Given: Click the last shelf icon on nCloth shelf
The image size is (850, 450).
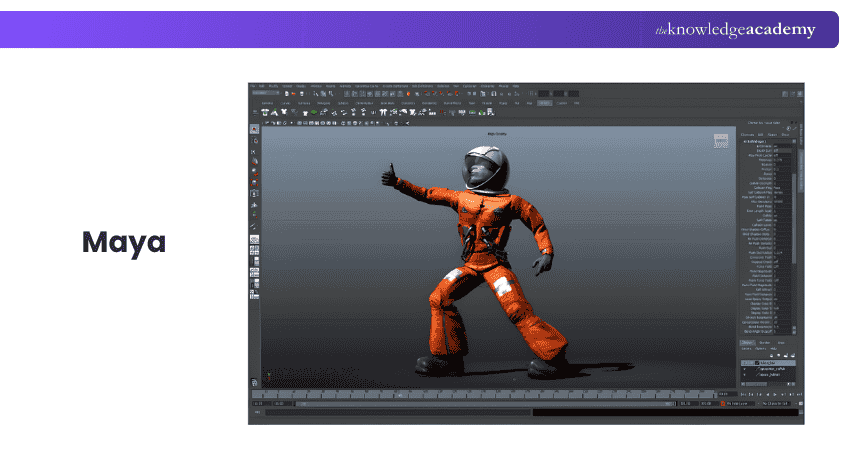Looking at the screenshot, I should coord(491,112).
